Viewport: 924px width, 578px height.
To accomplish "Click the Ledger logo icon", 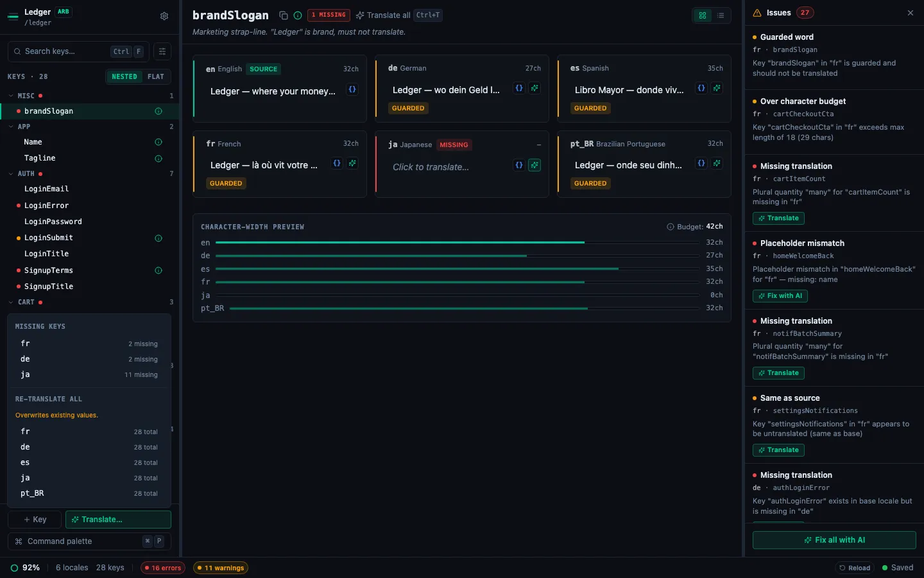I will pyautogui.click(x=13, y=17).
